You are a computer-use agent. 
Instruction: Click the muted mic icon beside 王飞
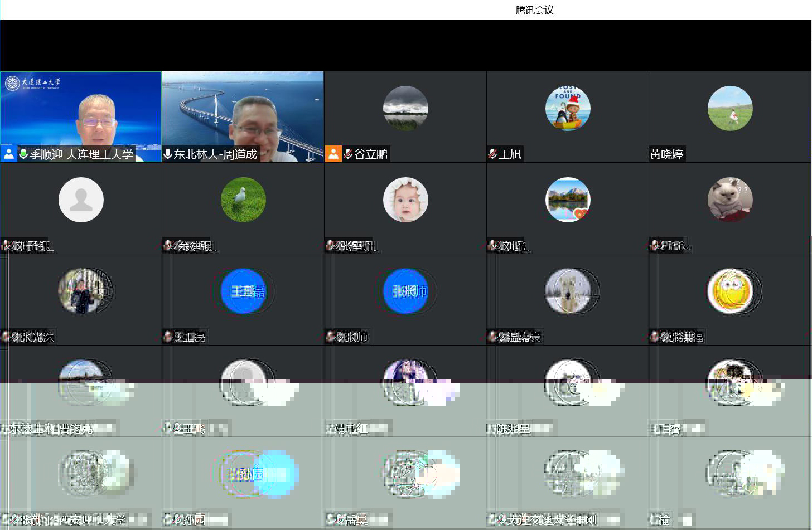[178, 428]
